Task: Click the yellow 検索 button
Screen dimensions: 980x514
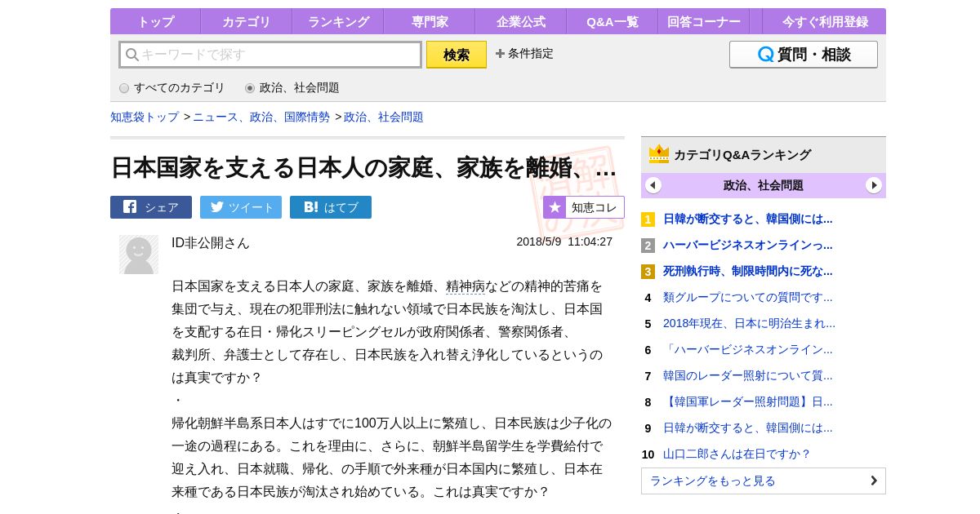Action: 457,55
